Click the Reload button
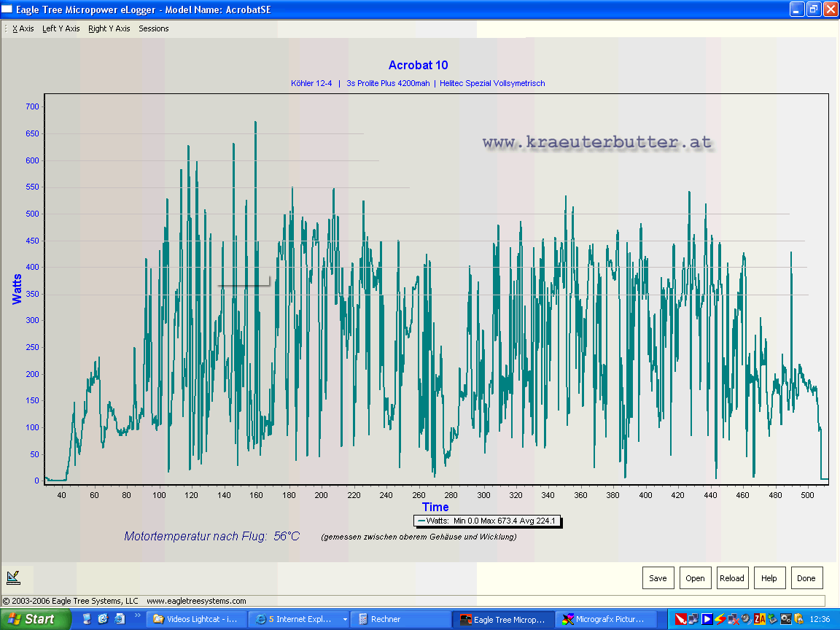Viewport: 840px width, 630px height. click(x=732, y=578)
